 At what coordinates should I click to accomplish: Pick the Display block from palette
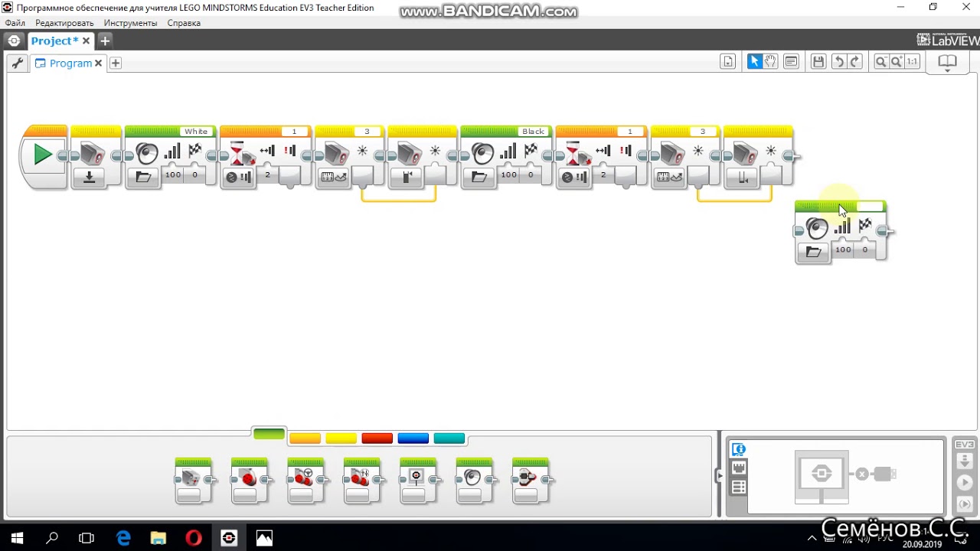click(x=418, y=481)
